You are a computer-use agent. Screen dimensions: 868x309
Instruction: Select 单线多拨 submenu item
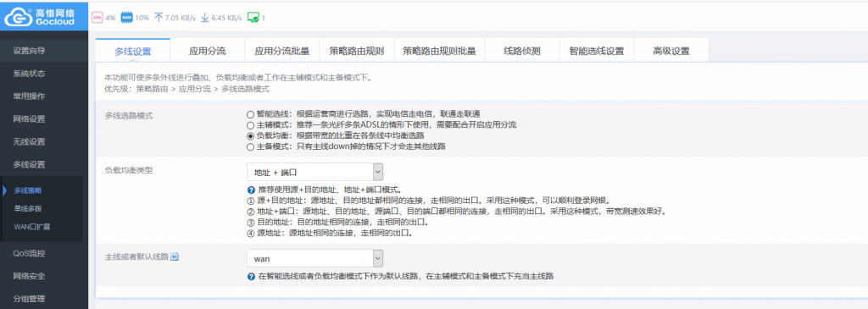pyautogui.click(x=28, y=208)
